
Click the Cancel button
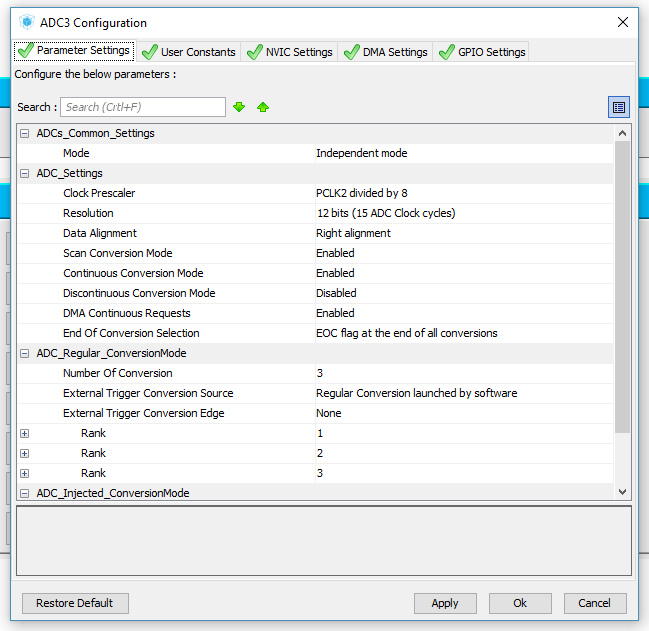click(x=595, y=603)
